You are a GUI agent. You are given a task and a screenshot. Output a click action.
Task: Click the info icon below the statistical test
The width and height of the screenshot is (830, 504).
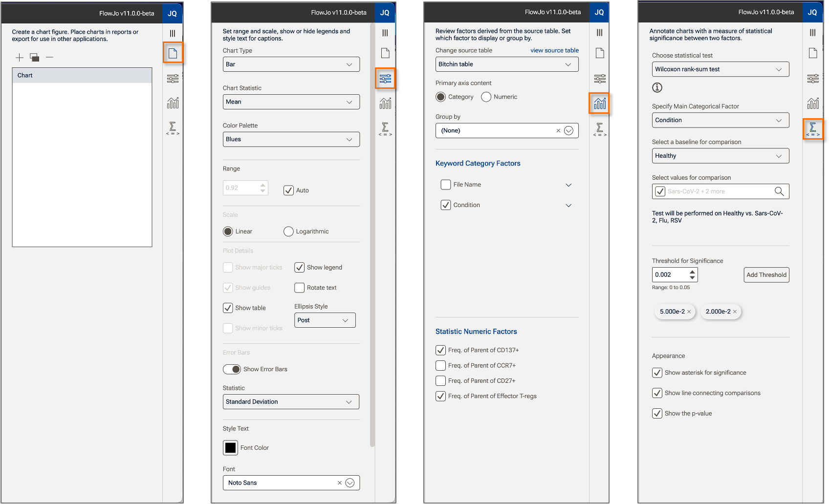point(657,88)
